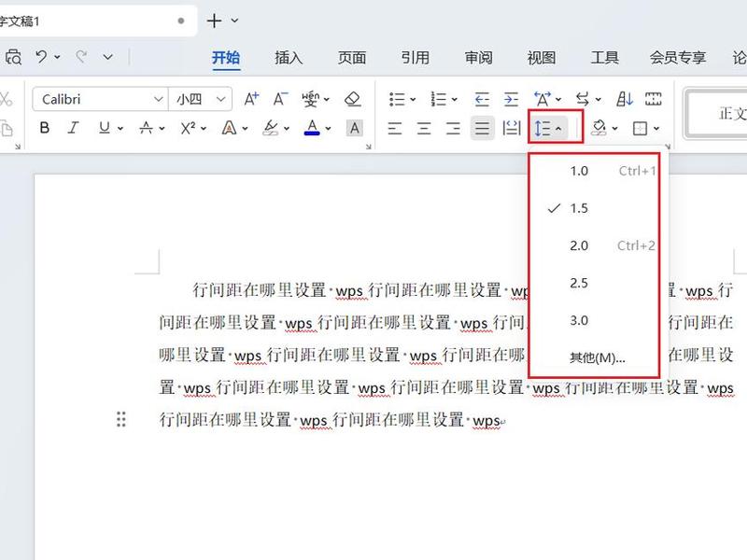Undo the last action
Viewport: 747px width, 560px height.
41,57
